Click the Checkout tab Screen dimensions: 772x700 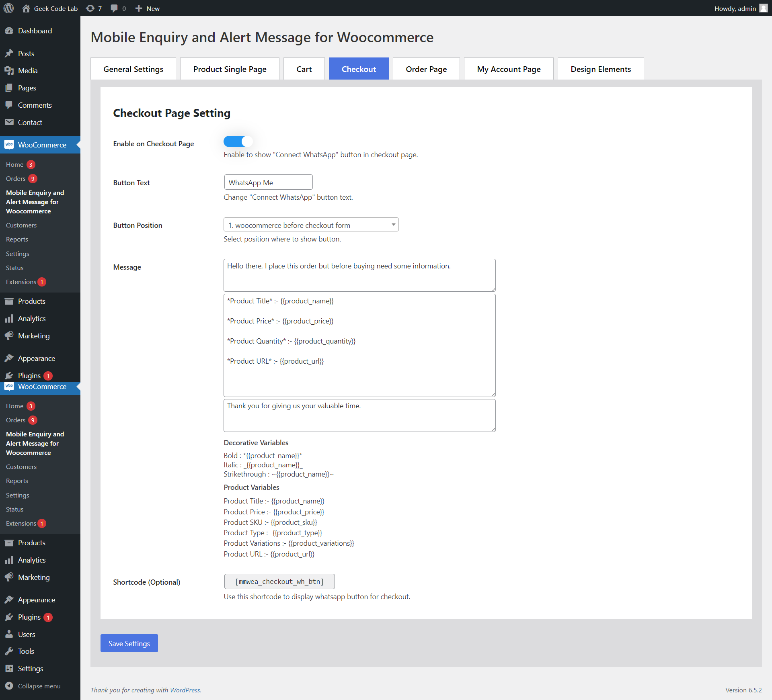point(359,69)
